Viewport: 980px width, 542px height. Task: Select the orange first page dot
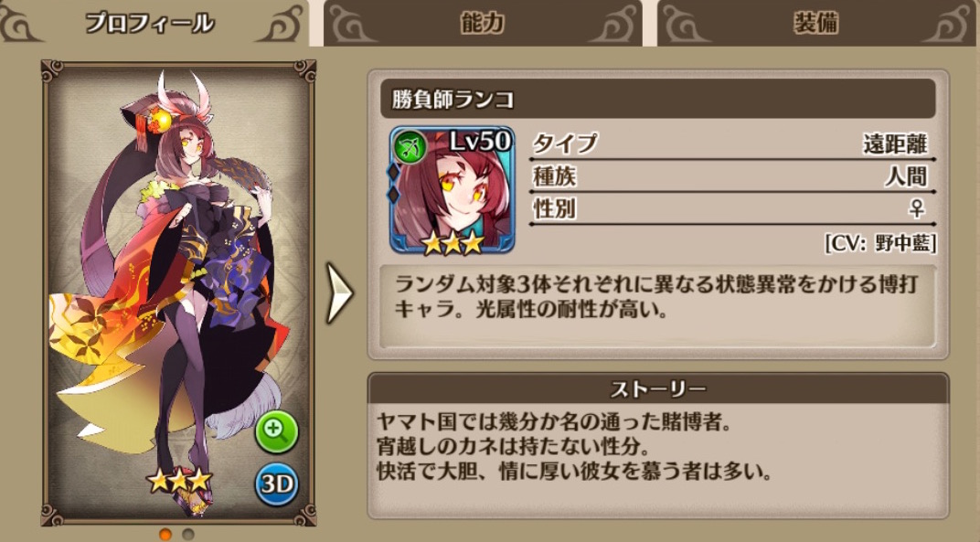click(165, 534)
